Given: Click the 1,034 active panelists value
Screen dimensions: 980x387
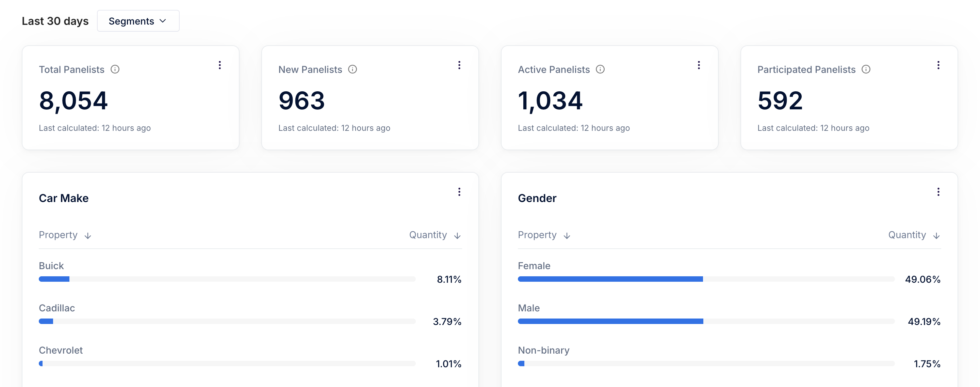Looking at the screenshot, I should (550, 101).
